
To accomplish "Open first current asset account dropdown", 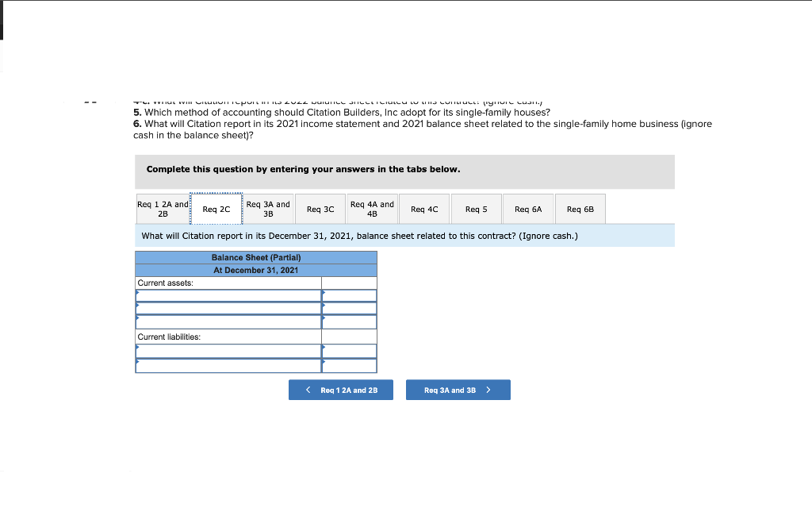I will pos(228,295).
